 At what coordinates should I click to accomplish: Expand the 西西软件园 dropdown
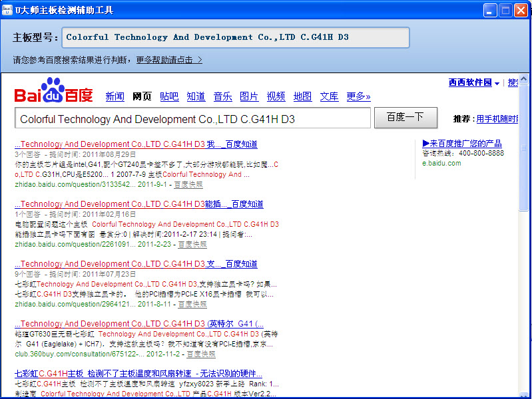(x=497, y=83)
